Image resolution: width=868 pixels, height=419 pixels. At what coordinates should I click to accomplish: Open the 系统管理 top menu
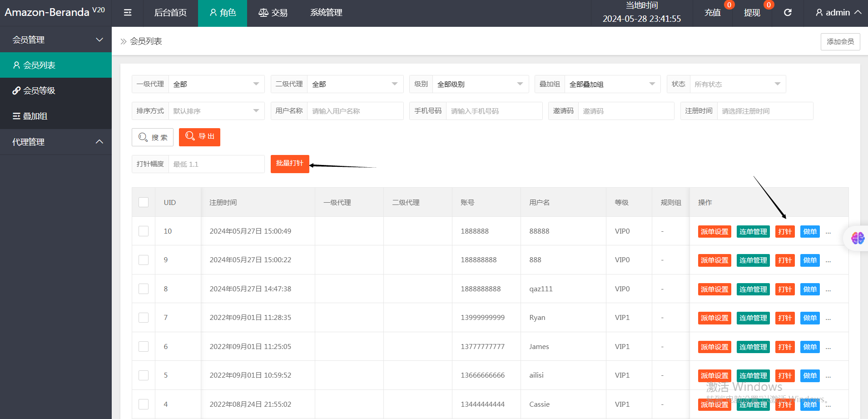(326, 13)
